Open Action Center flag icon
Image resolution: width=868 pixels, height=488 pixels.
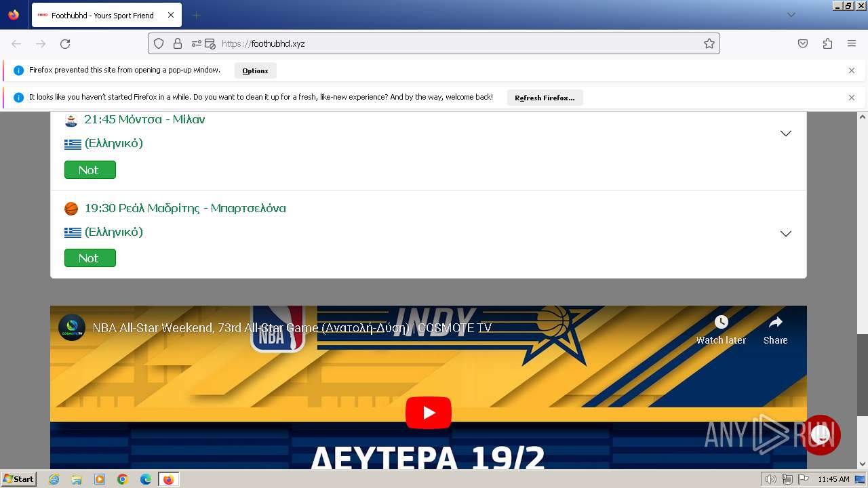click(x=804, y=479)
